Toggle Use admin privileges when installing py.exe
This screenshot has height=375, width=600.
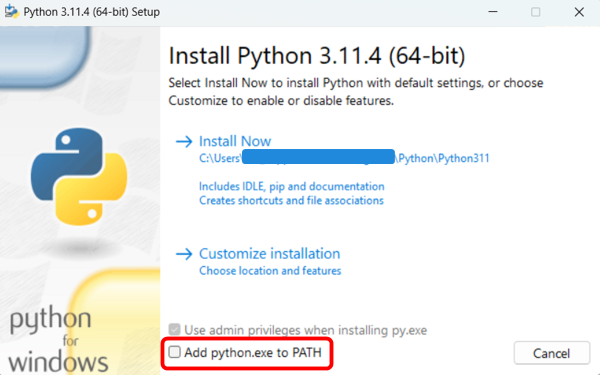[x=174, y=329]
